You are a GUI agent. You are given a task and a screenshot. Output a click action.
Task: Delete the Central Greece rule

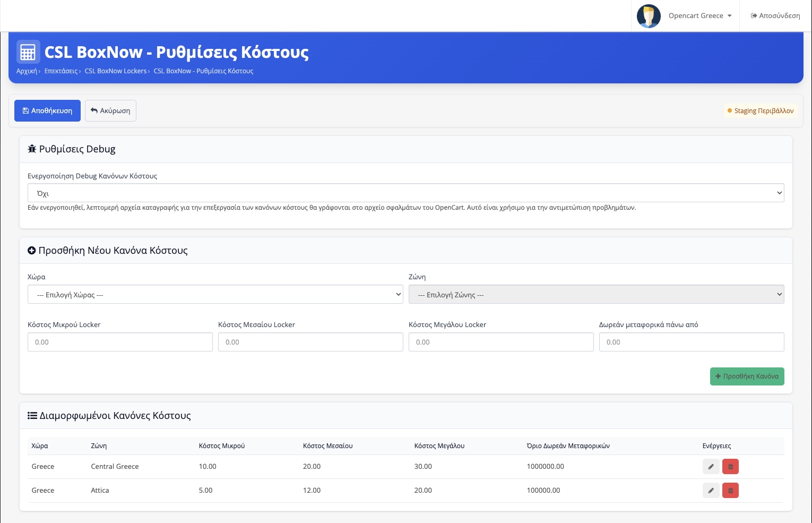click(x=730, y=467)
